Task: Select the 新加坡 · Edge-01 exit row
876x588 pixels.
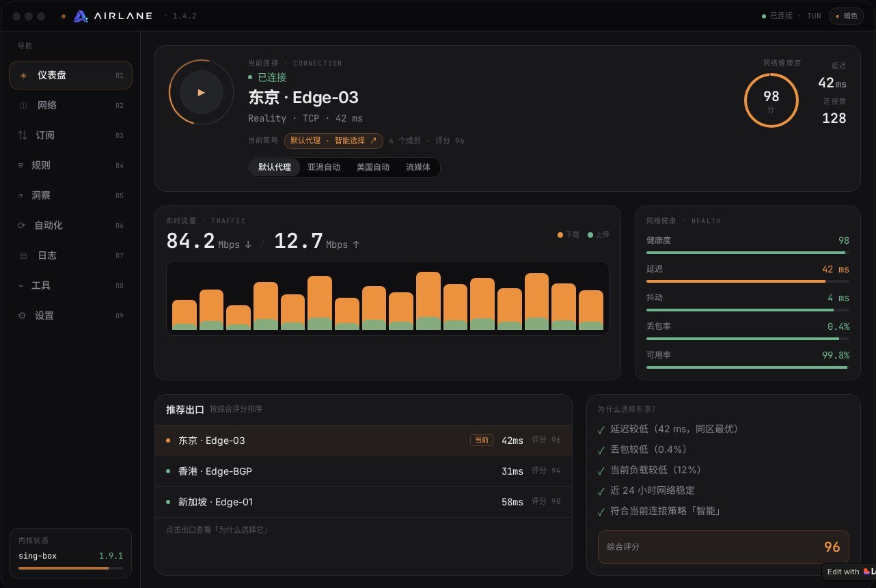Action: tap(363, 502)
